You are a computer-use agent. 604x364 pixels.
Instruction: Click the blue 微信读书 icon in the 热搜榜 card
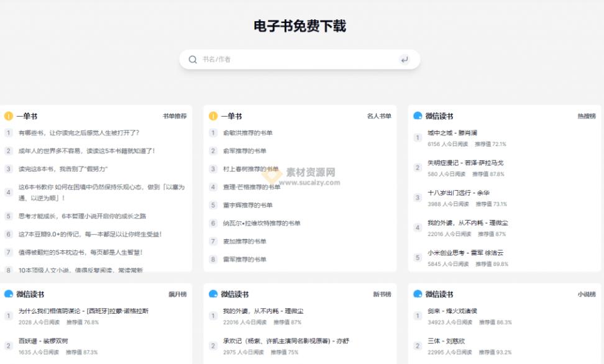(418, 116)
